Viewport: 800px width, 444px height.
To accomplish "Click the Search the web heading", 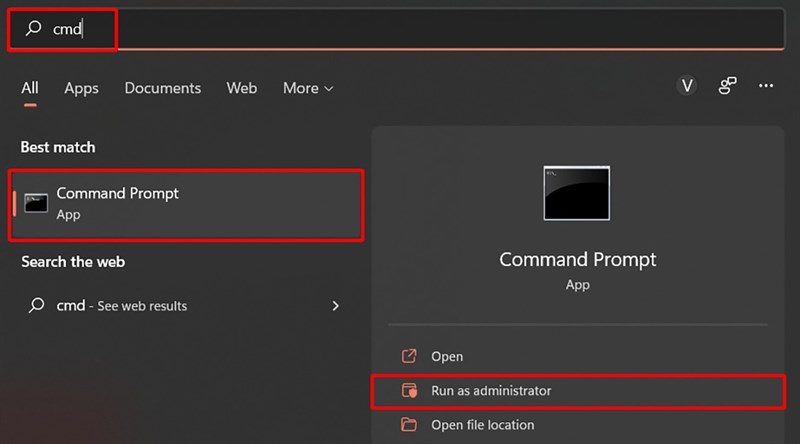I will [73, 262].
